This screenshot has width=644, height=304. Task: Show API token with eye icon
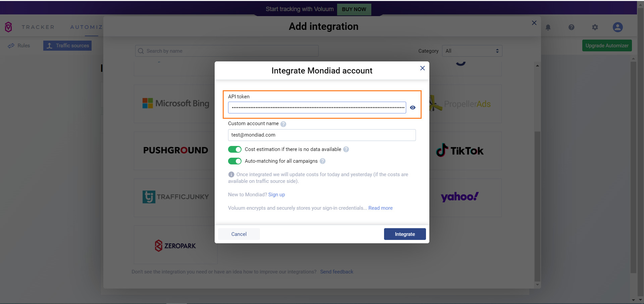pyautogui.click(x=413, y=108)
